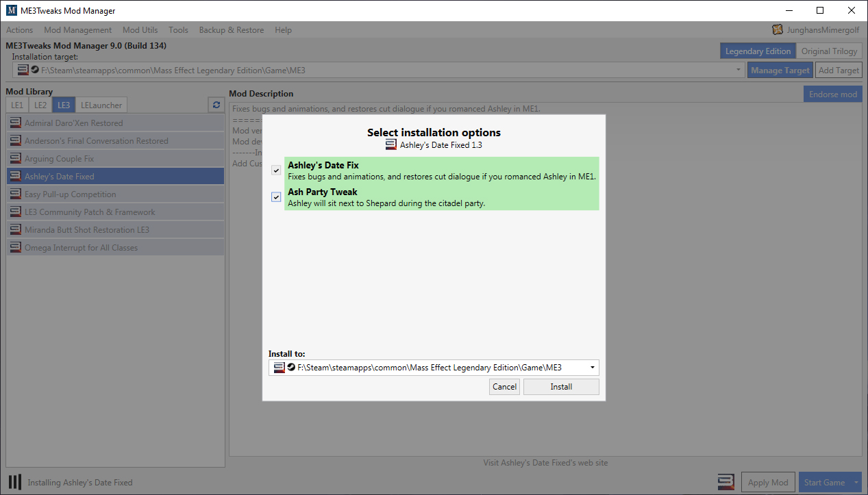
Task: Click the Miranda Butt Shot Restoration LE3 icon
Action: point(15,230)
